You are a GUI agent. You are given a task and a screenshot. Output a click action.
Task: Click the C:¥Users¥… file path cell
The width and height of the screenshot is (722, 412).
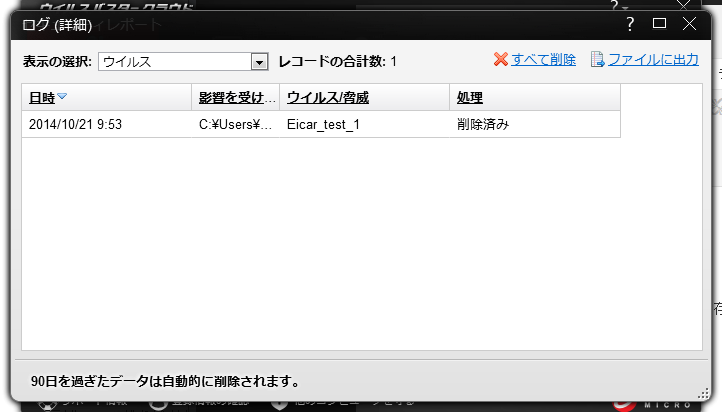coord(235,124)
